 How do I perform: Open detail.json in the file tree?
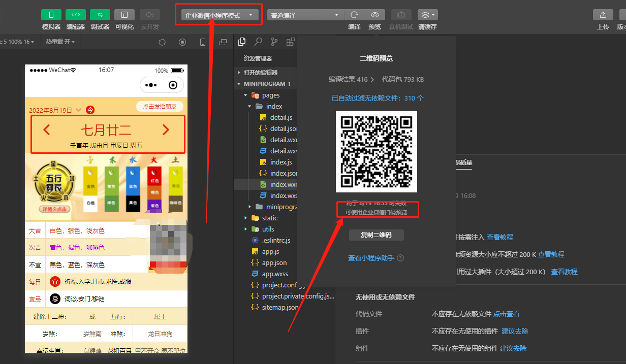point(266,128)
